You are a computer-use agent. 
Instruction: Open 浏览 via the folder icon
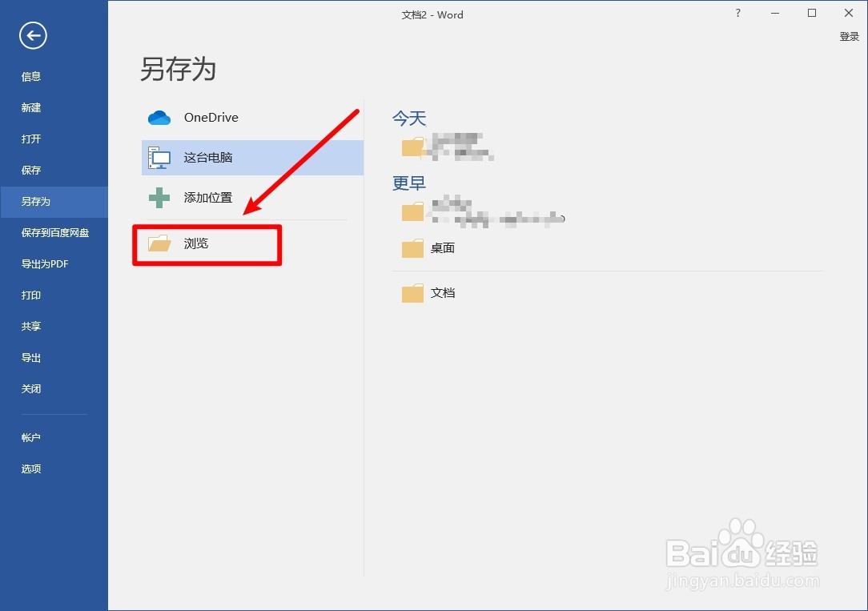pyautogui.click(x=159, y=243)
